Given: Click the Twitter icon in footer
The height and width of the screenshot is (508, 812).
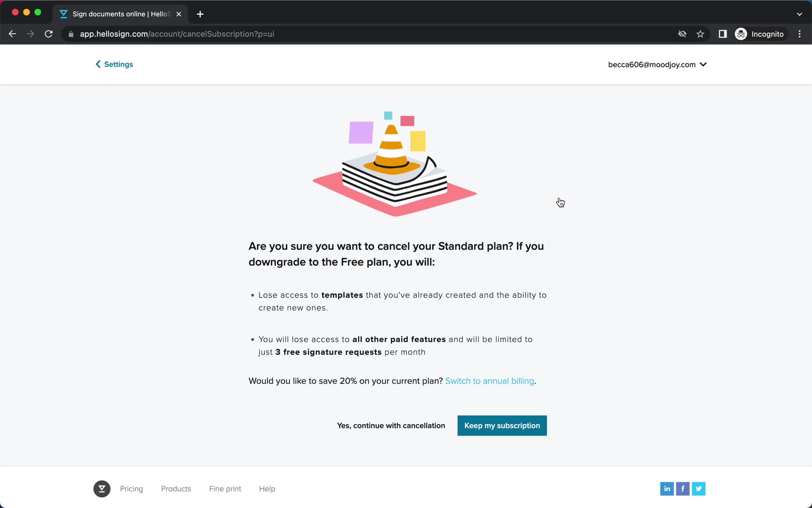Looking at the screenshot, I should point(699,488).
